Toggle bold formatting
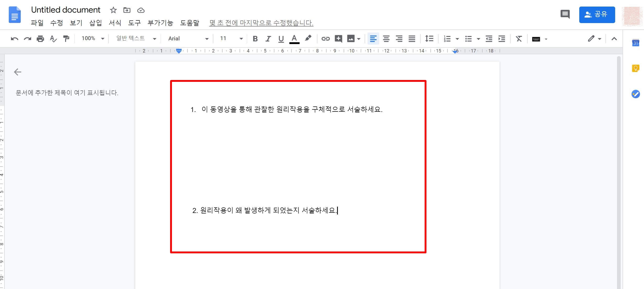 (x=255, y=39)
